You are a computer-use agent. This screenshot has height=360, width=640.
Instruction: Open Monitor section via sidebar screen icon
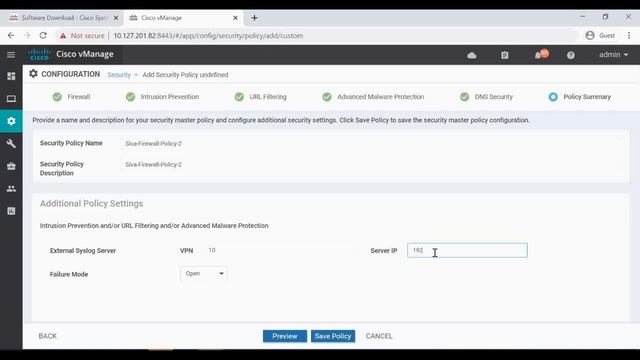tap(11, 99)
